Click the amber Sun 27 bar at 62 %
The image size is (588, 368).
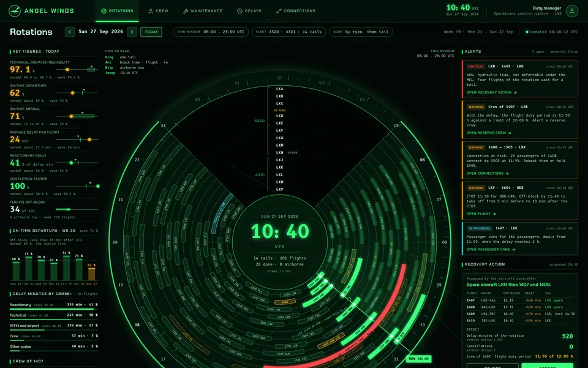[x=91, y=274]
